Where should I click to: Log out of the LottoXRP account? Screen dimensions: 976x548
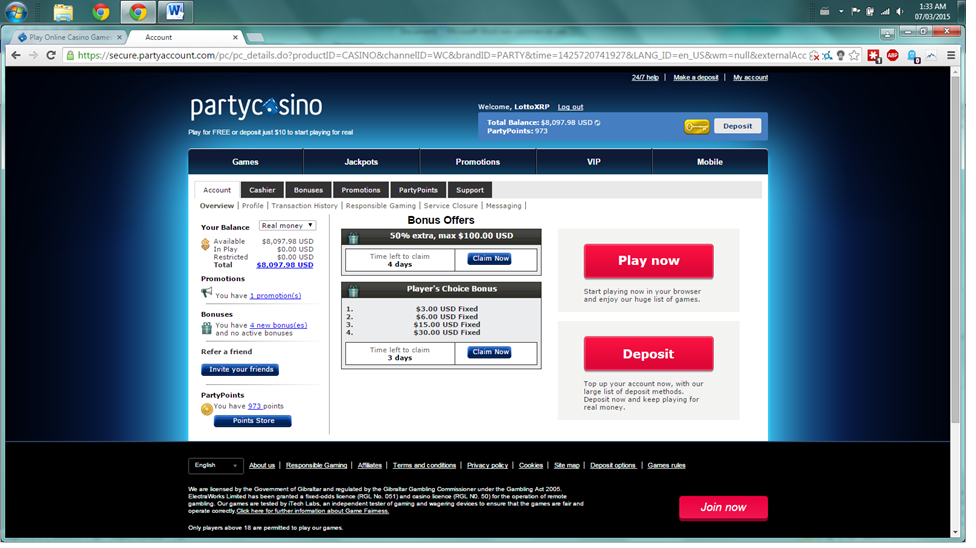click(570, 107)
